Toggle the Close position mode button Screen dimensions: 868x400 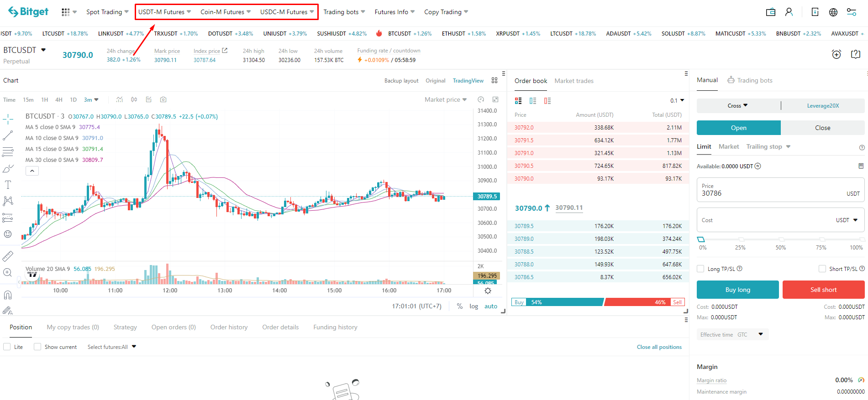click(x=823, y=128)
